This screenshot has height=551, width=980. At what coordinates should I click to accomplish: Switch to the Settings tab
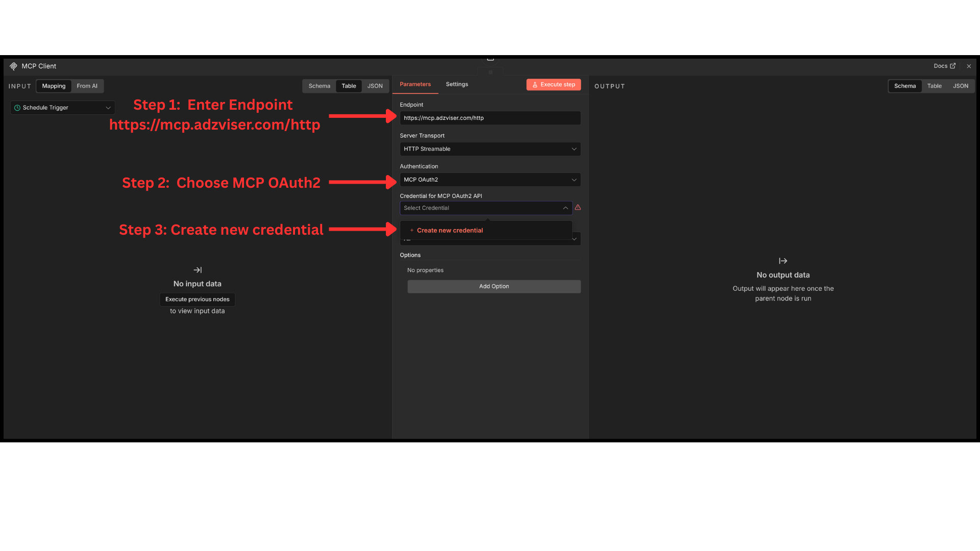click(456, 84)
